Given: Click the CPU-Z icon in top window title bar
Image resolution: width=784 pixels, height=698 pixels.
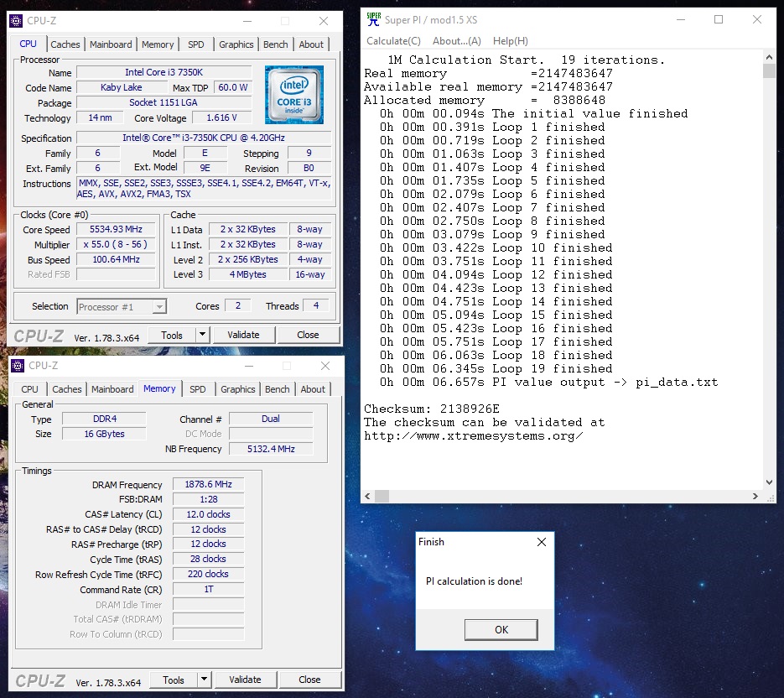Looking at the screenshot, I should coord(17,20).
